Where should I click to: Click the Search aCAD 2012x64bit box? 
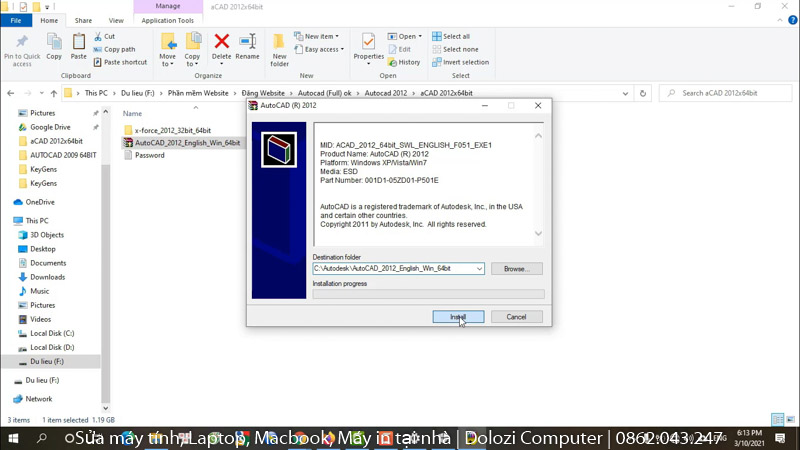[x=727, y=93]
